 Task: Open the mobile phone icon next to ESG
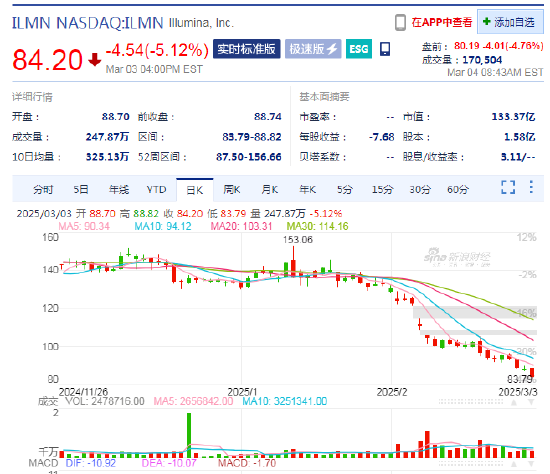point(385,49)
